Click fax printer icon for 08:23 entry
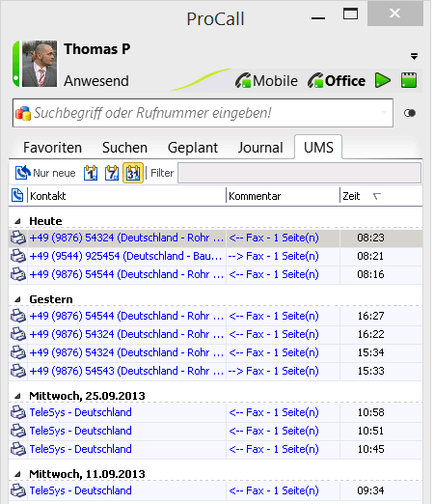Image resolution: width=434 pixels, height=504 pixels. click(18, 238)
